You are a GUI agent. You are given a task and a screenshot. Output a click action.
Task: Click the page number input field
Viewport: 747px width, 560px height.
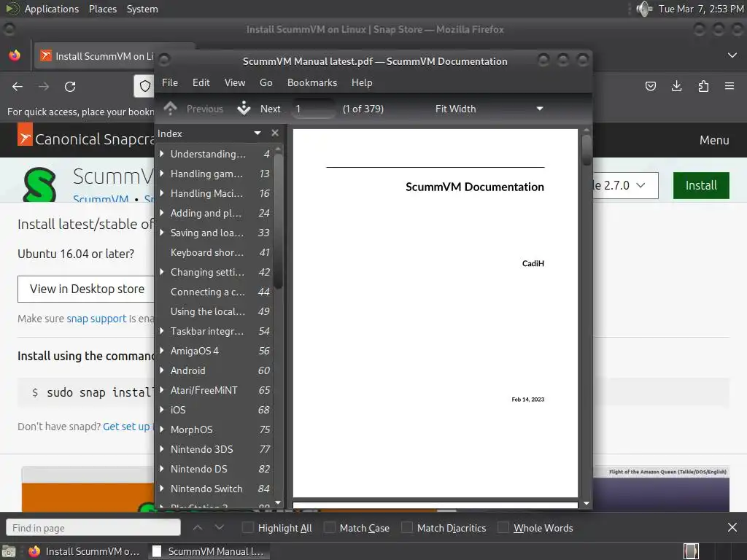coord(313,109)
